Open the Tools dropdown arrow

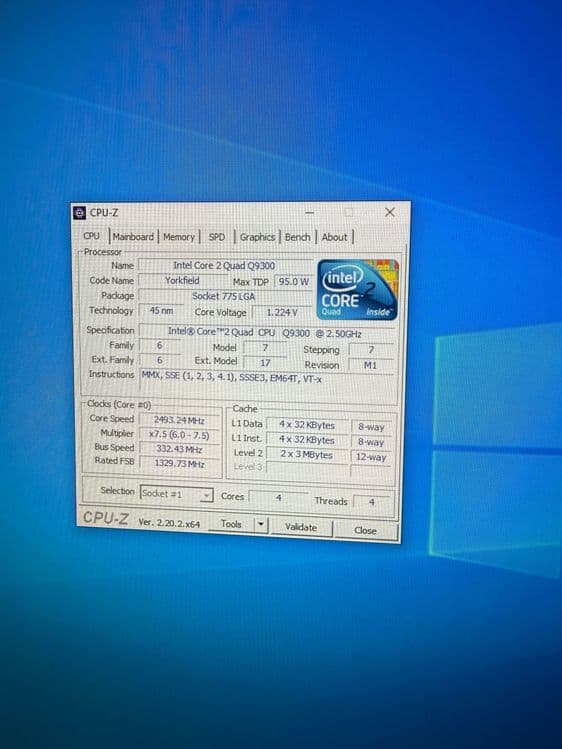coord(261,524)
